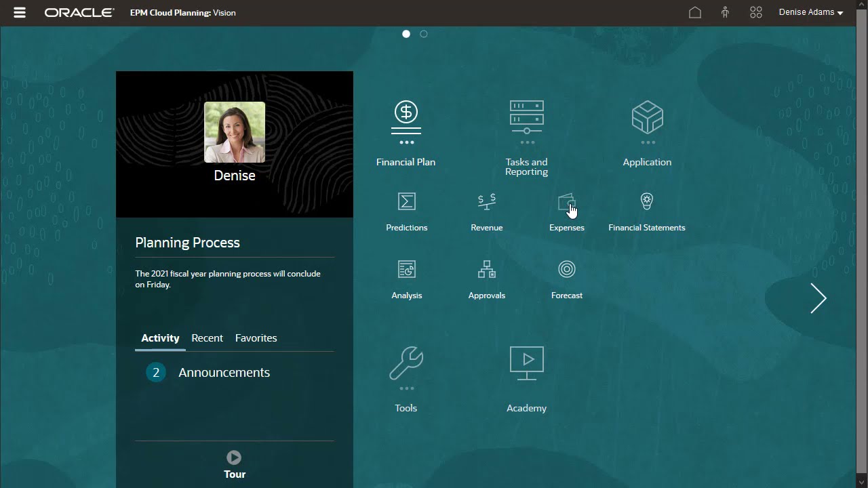
Task: Open the Announcements activity item
Action: [x=224, y=373]
